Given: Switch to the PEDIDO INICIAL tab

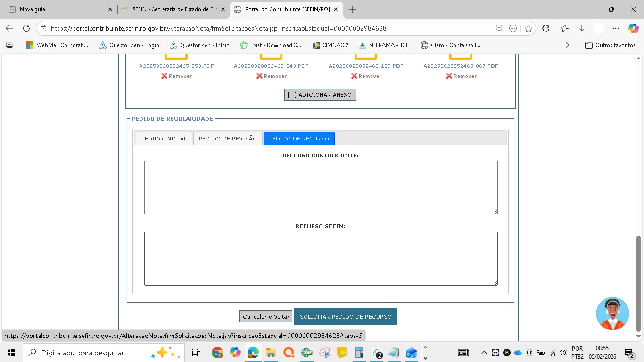Looking at the screenshot, I should tap(164, 139).
